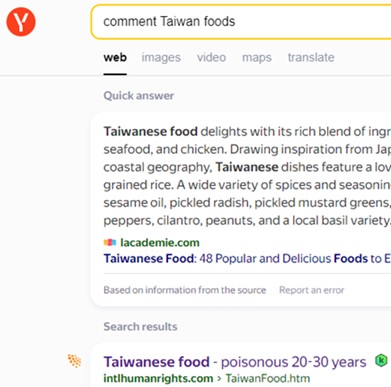The height and width of the screenshot is (387, 391).
Task: Click the orange dotted favicon beside Taiwanese food result
Action: (74, 361)
